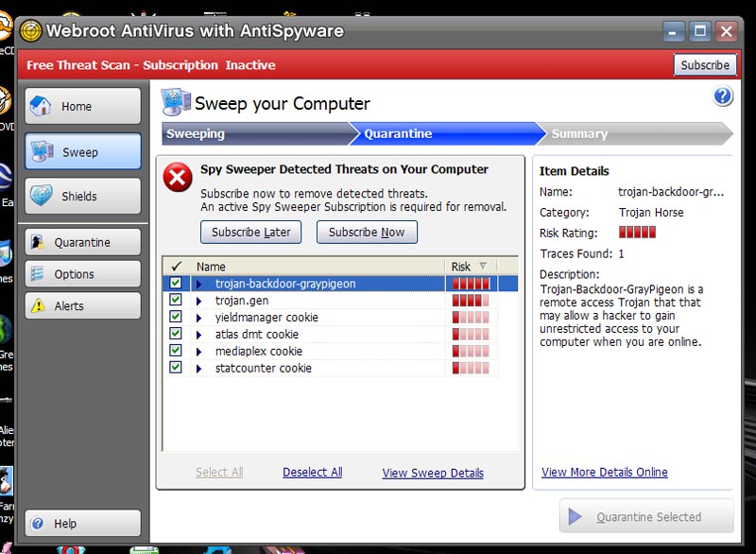Open the Home section
The height and width of the screenshot is (554, 756).
pos(83,106)
